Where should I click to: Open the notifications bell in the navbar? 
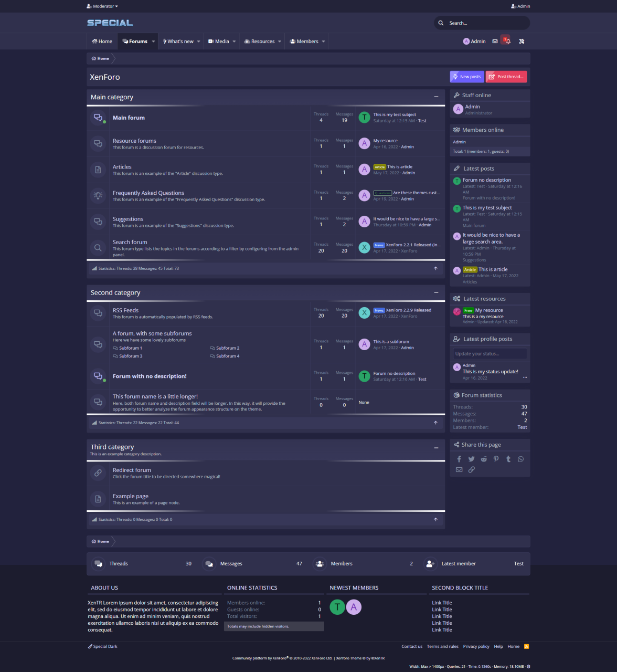(507, 41)
